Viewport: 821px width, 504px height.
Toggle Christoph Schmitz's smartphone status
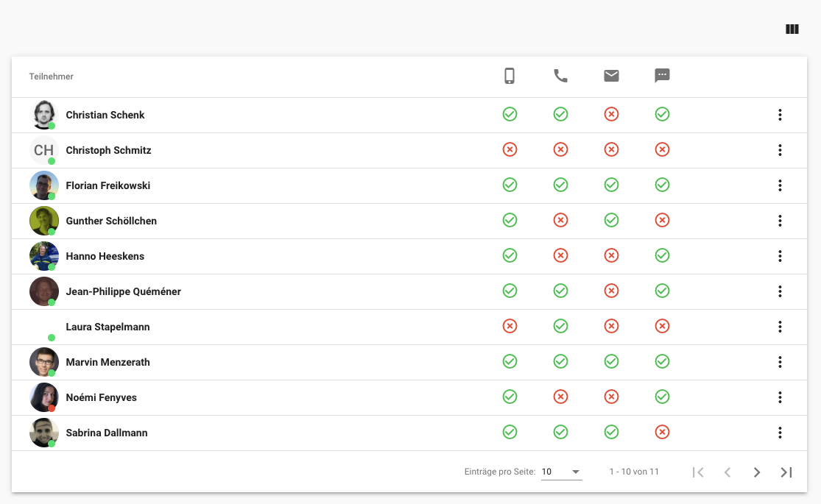tap(510, 149)
